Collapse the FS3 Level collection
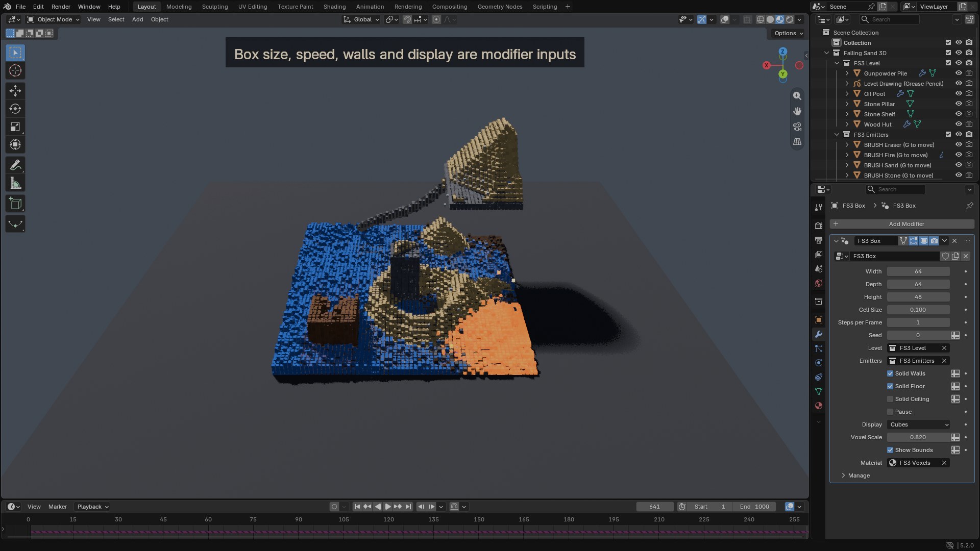This screenshot has width=980, height=551. 837,63
